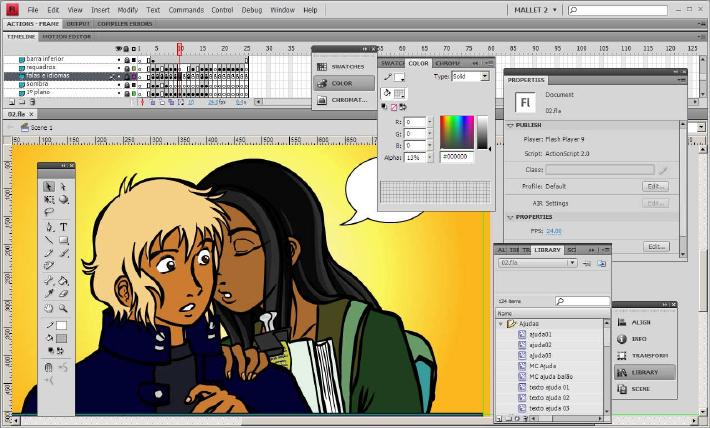The width and height of the screenshot is (710, 428).
Task: Select the Hand tool
Action: point(49,308)
